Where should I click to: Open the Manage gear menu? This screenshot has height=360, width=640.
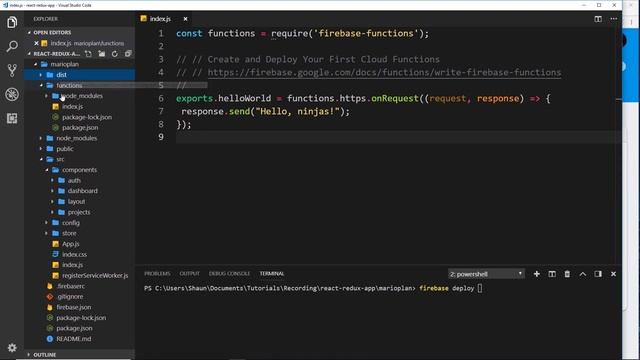[x=12, y=348]
